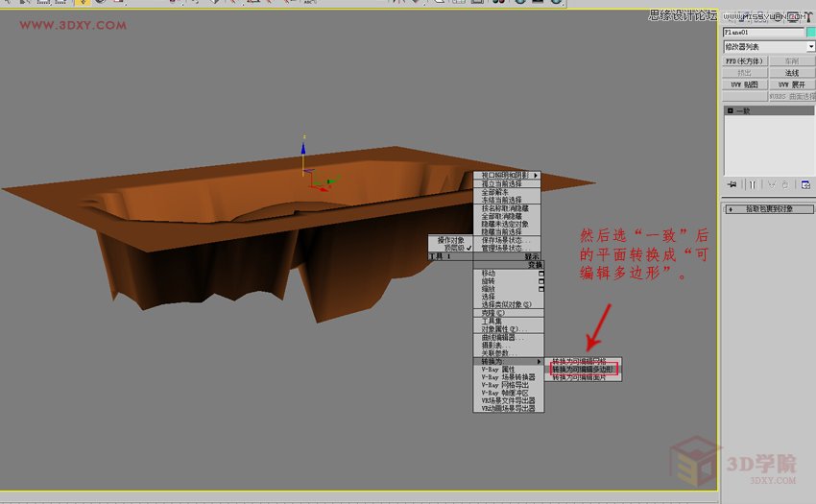This screenshot has height=504, width=816.
Task: Select 选择类似对象(S) in the menu
Action: point(509,304)
